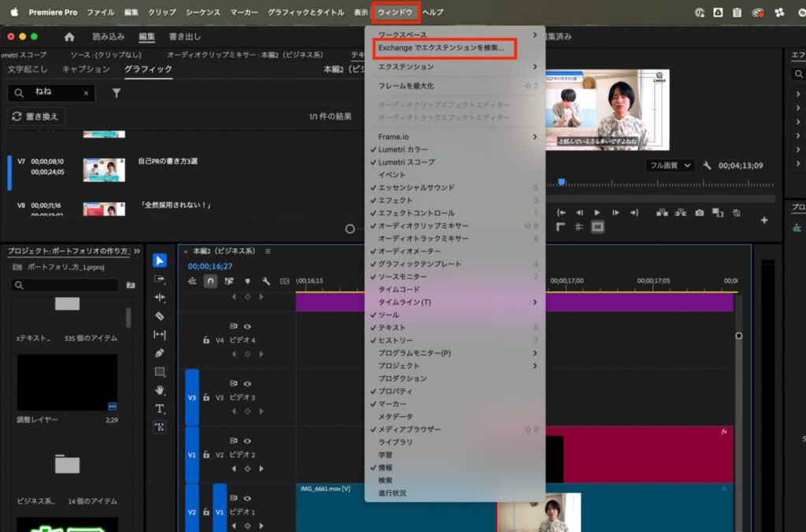Viewport: 806px width, 532px height.
Task: Select the Pen tool
Action: coord(159,353)
